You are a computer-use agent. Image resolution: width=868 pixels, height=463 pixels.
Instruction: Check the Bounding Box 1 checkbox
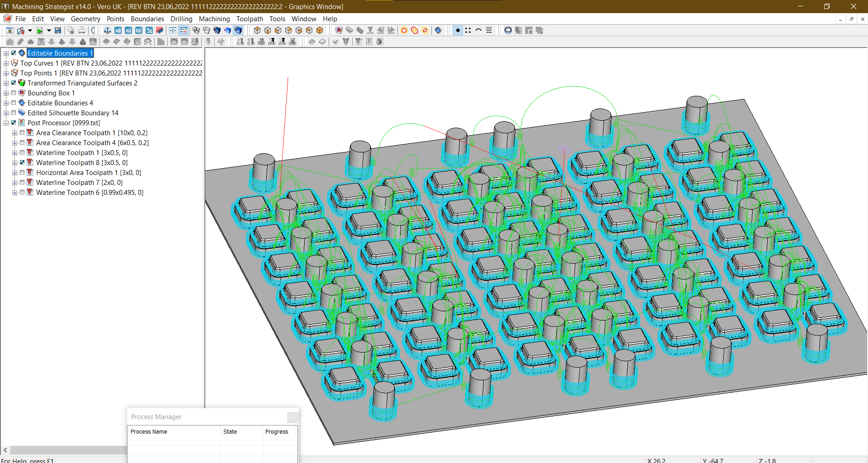point(14,93)
